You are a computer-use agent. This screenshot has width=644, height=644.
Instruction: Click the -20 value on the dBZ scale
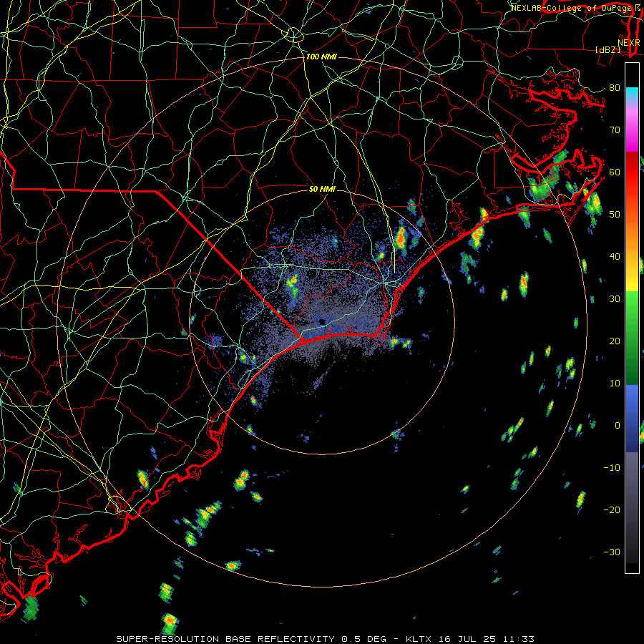pyautogui.click(x=612, y=509)
